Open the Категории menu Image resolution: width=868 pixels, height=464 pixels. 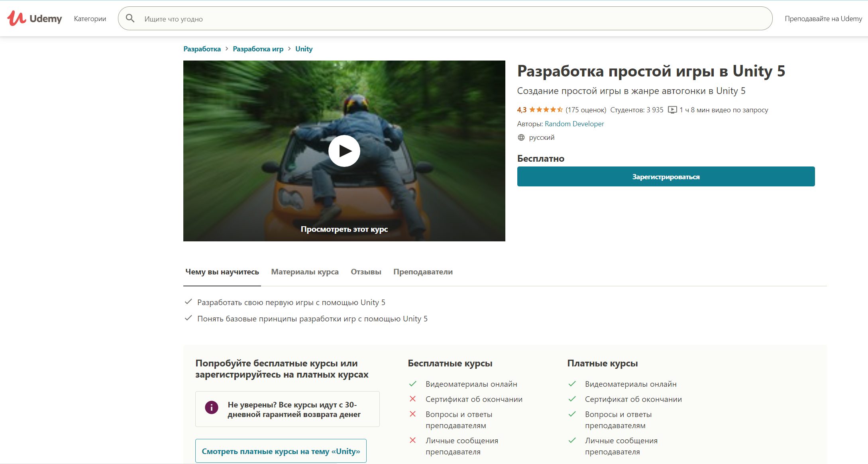tap(90, 18)
